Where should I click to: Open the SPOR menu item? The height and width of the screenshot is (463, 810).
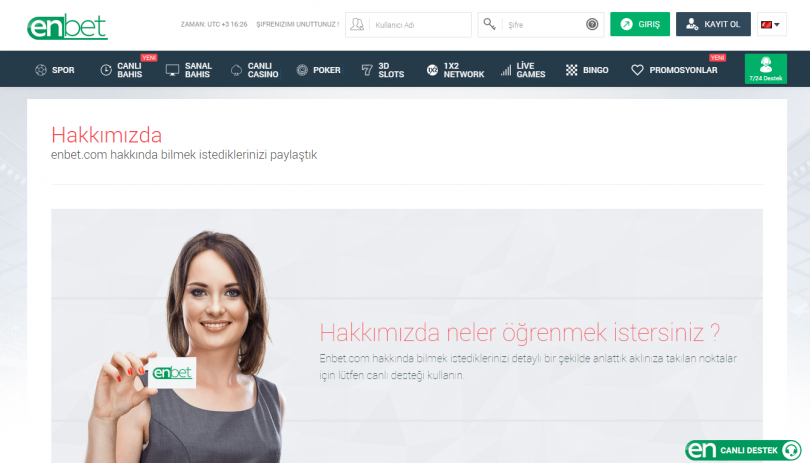(x=55, y=70)
